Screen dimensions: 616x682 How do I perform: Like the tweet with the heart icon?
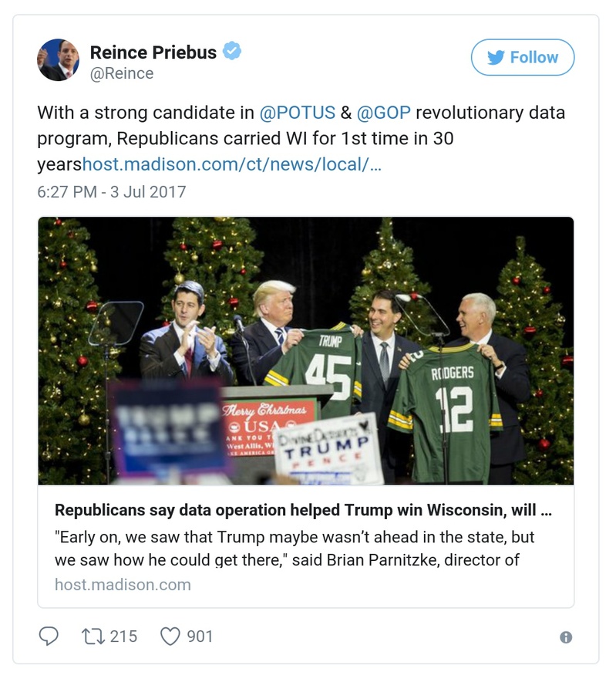pyautogui.click(x=170, y=636)
